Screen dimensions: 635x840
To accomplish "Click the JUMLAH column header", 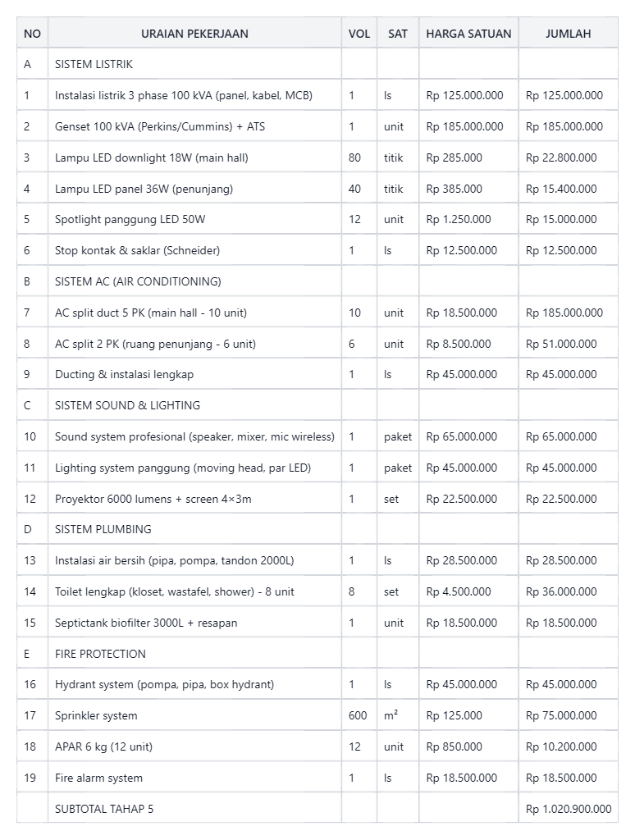I will (568, 33).
